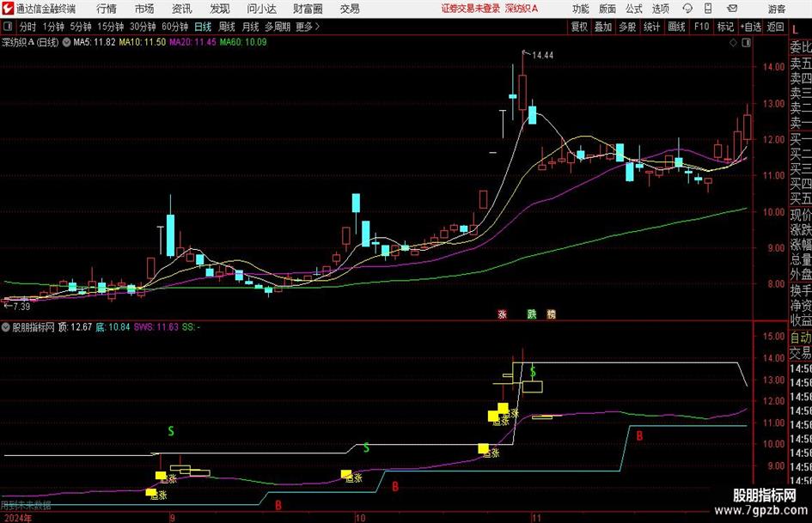Click diamond icon at chart top right

[x=733, y=43]
